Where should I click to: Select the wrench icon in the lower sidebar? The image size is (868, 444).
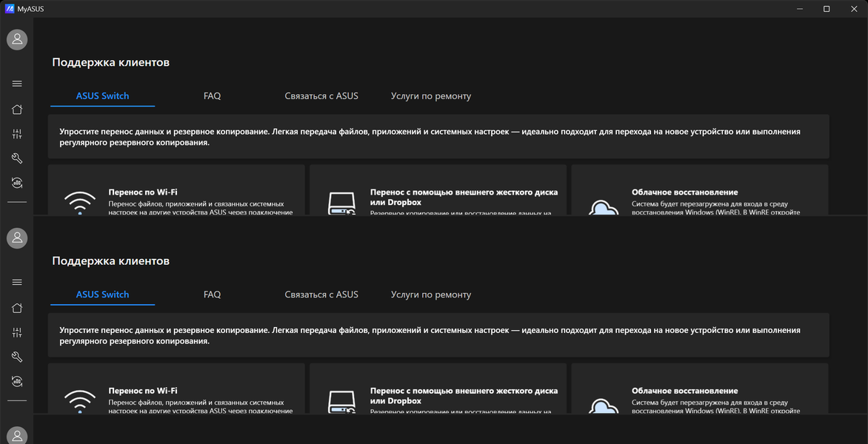pyautogui.click(x=17, y=357)
